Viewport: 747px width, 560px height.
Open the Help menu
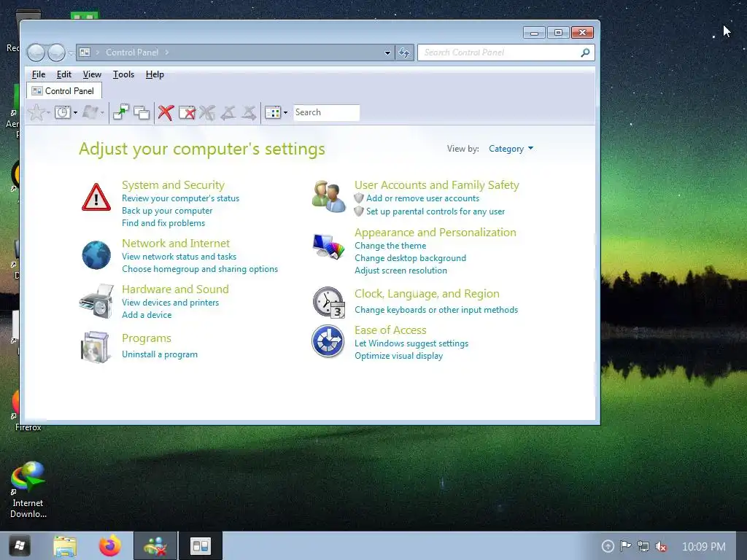(155, 74)
